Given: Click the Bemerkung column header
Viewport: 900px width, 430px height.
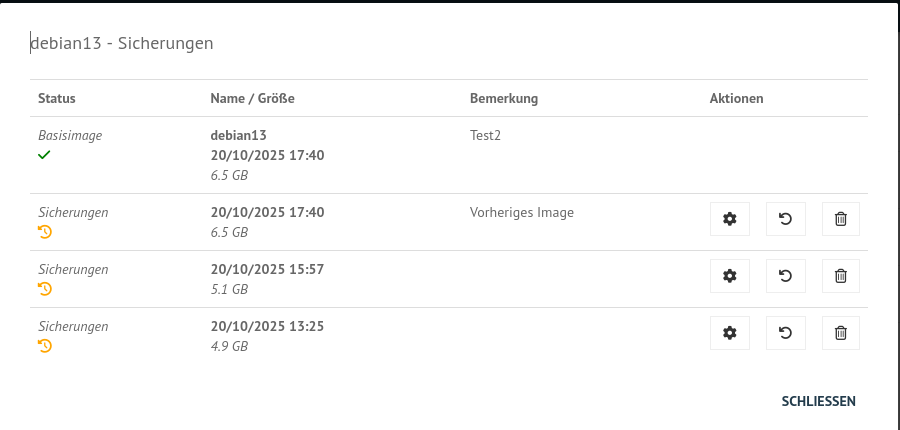Looking at the screenshot, I should click(504, 98).
